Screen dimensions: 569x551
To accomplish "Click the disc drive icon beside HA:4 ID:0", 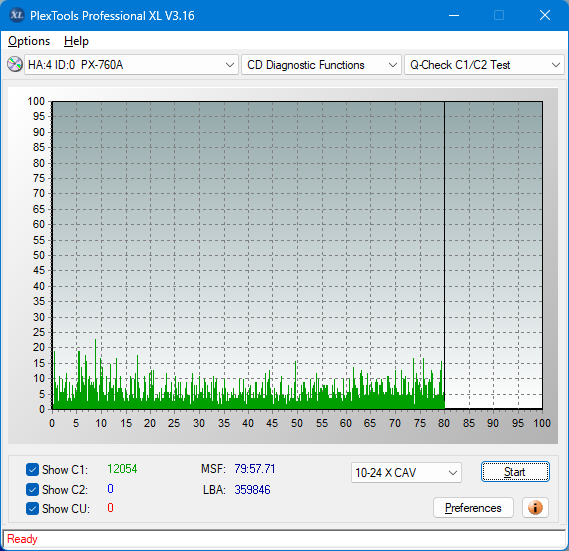I will [15, 65].
